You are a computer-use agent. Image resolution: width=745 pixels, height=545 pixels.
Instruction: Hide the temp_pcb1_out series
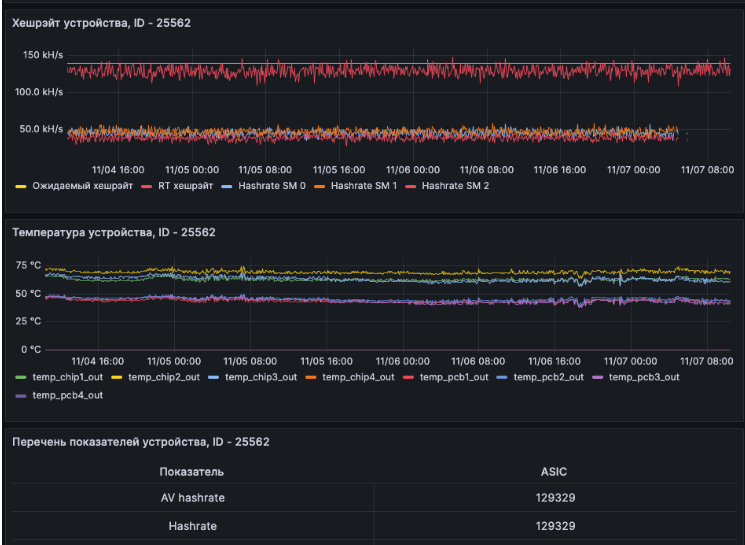(454, 377)
